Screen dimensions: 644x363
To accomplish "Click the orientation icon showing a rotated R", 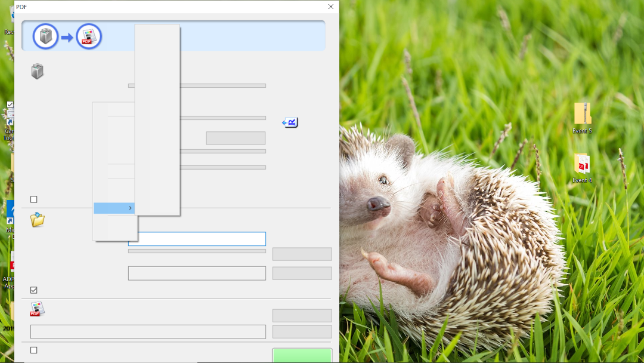I will point(290,122).
